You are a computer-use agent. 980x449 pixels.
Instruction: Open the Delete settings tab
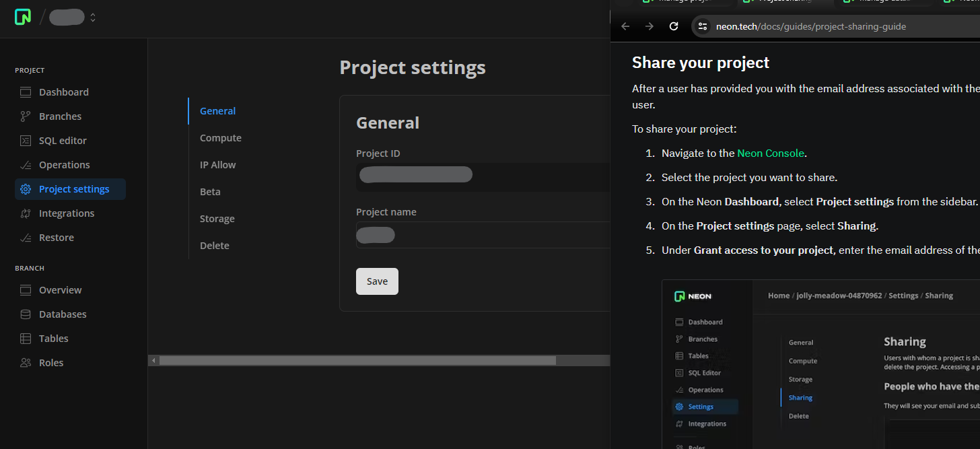(215, 246)
